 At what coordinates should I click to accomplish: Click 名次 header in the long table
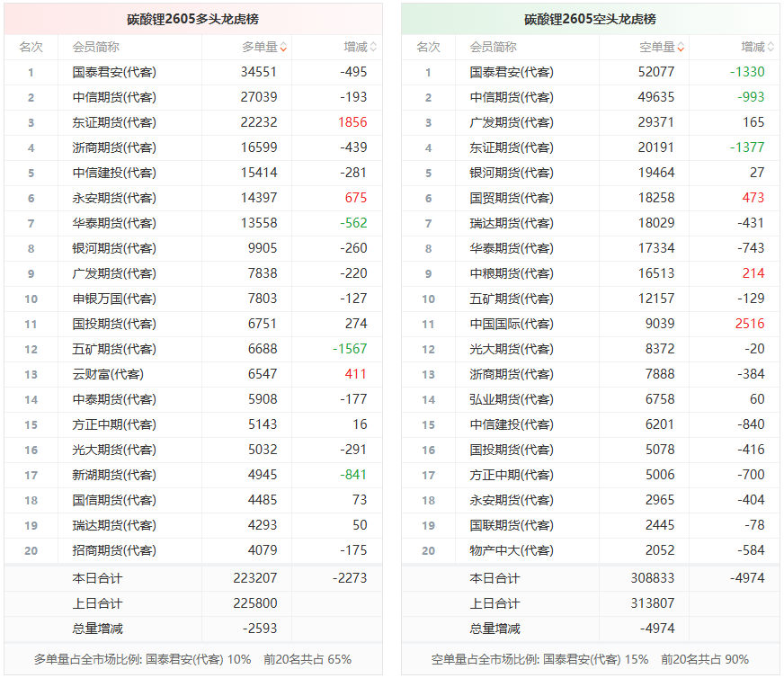(31, 47)
